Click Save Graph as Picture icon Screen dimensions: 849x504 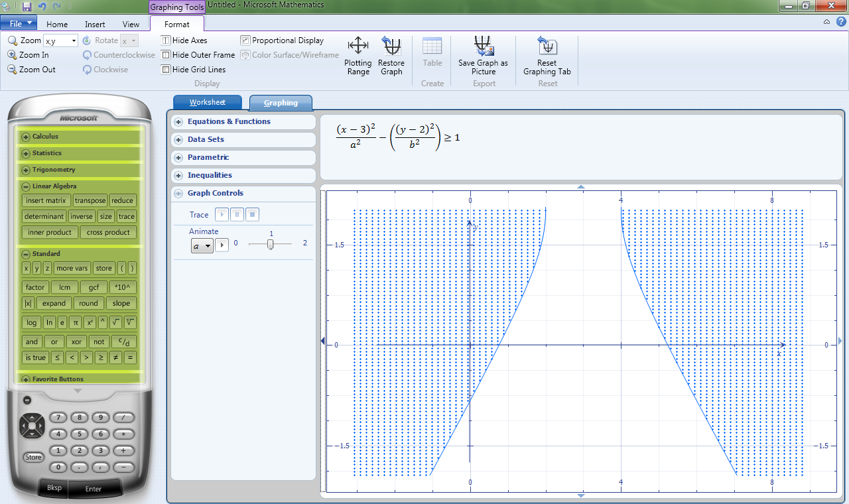(x=484, y=46)
